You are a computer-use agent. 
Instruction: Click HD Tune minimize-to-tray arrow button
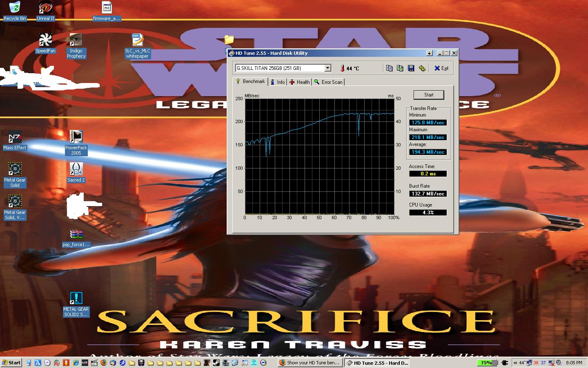(430, 53)
